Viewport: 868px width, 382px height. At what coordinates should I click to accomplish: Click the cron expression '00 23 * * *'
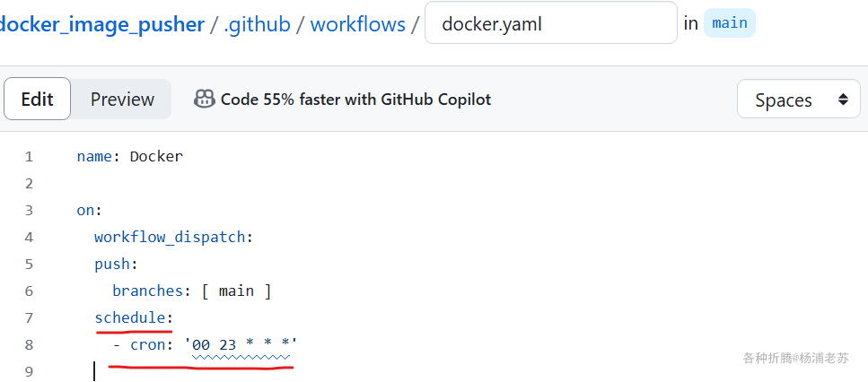tap(245, 345)
